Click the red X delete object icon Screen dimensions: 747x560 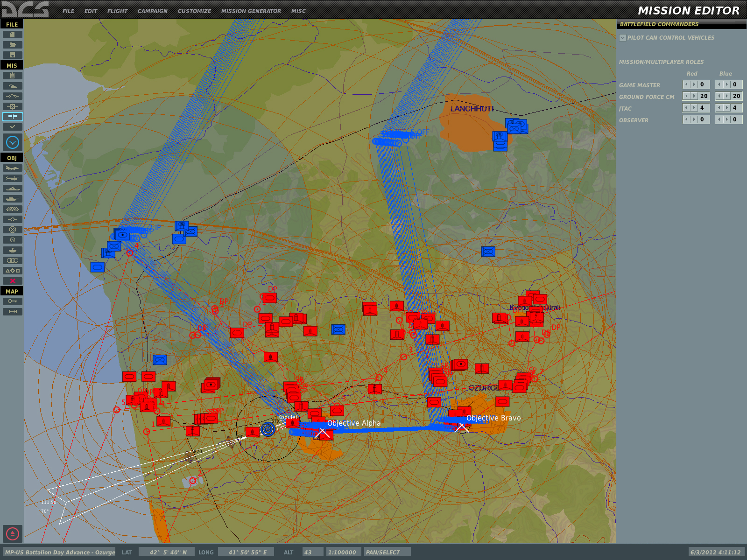coord(13,281)
